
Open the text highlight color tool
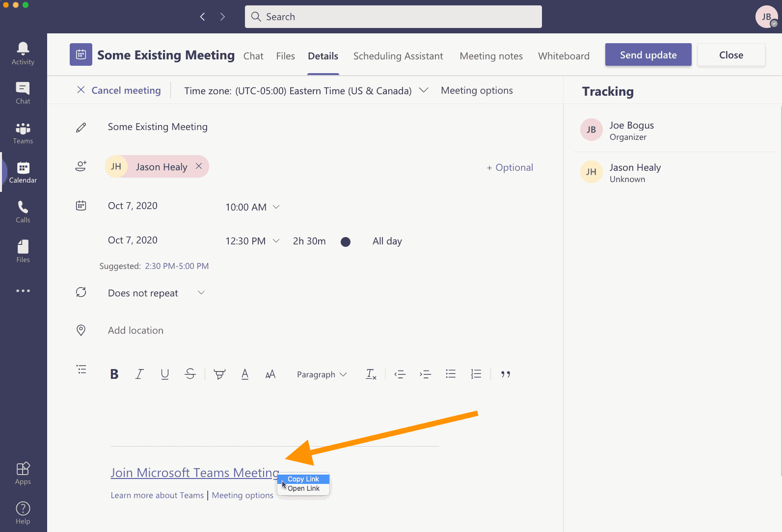(x=219, y=374)
